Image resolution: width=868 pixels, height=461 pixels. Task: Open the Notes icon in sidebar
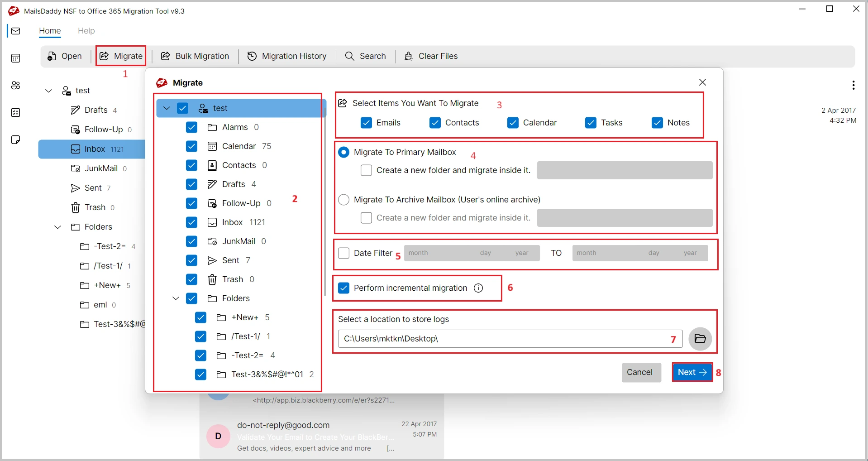[x=16, y=140]
